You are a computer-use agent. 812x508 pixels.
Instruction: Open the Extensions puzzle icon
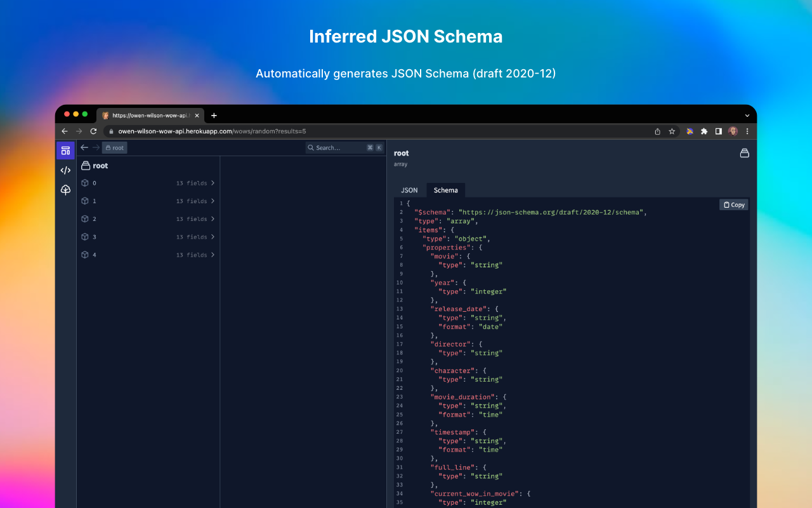tap(704, 131)
